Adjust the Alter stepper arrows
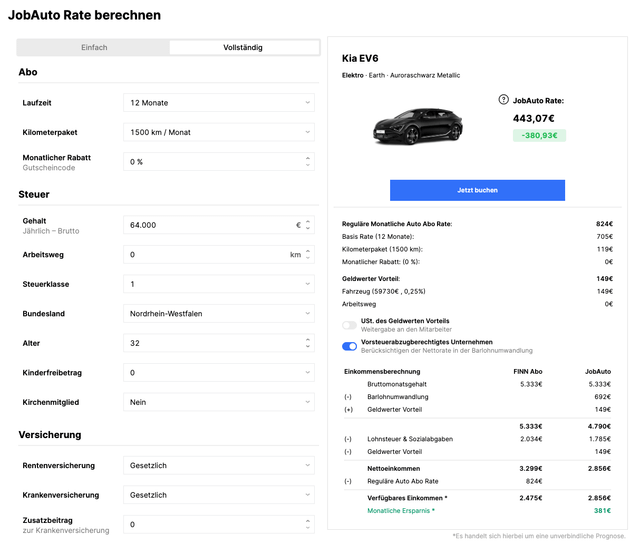Image resolution: width=640 pixels, height=553 pixels. (x=308, y=343)
